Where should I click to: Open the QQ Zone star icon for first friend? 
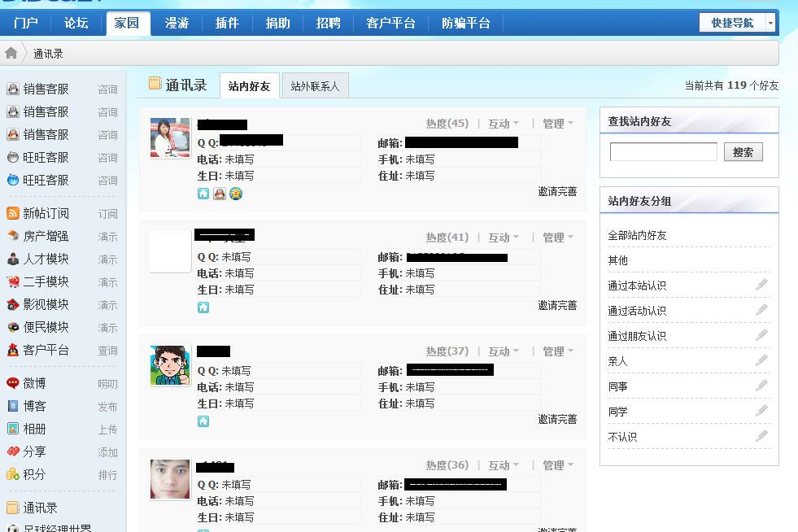(x=235, y=193)
